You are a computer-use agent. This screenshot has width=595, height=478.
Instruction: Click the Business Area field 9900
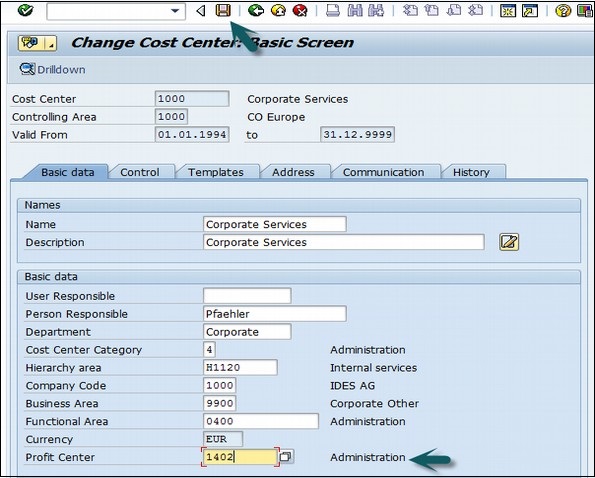pyautogui.click(x=219, y=403)
